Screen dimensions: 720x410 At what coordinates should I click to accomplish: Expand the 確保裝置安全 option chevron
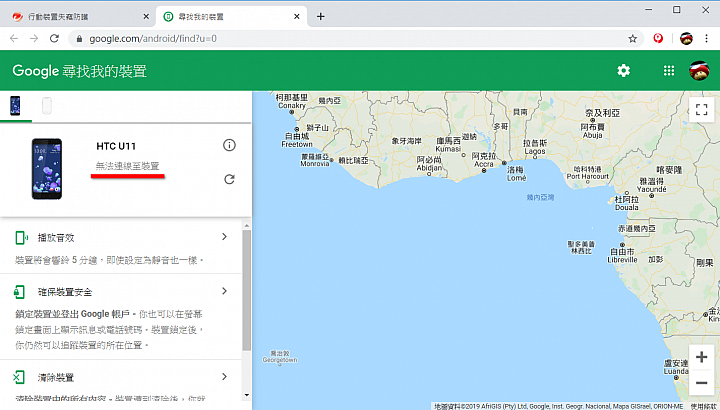pyautogui.click(x=225, y=291)
